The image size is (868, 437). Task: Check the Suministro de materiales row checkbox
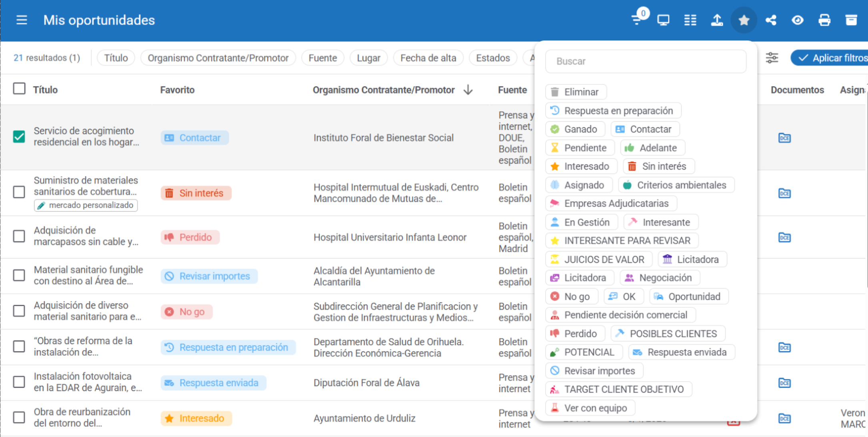[x=19, y=192]
